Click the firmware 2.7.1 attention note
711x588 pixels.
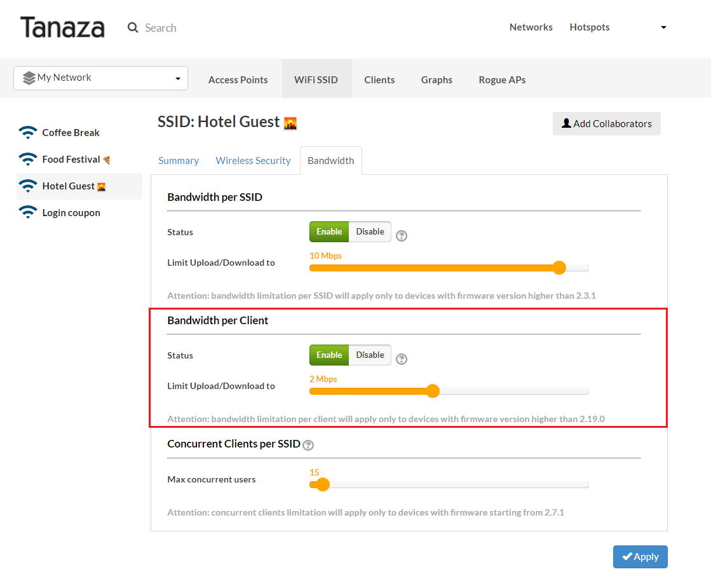pos(366,513)
